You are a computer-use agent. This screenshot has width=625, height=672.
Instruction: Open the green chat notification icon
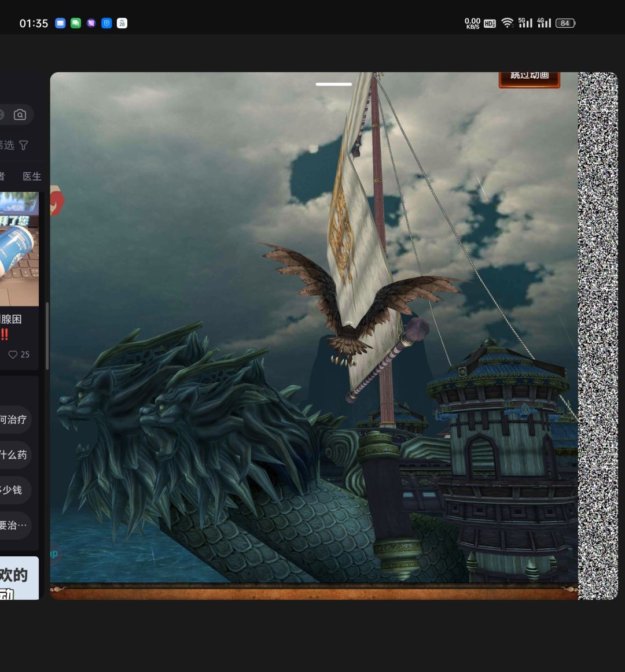point(76,23)
